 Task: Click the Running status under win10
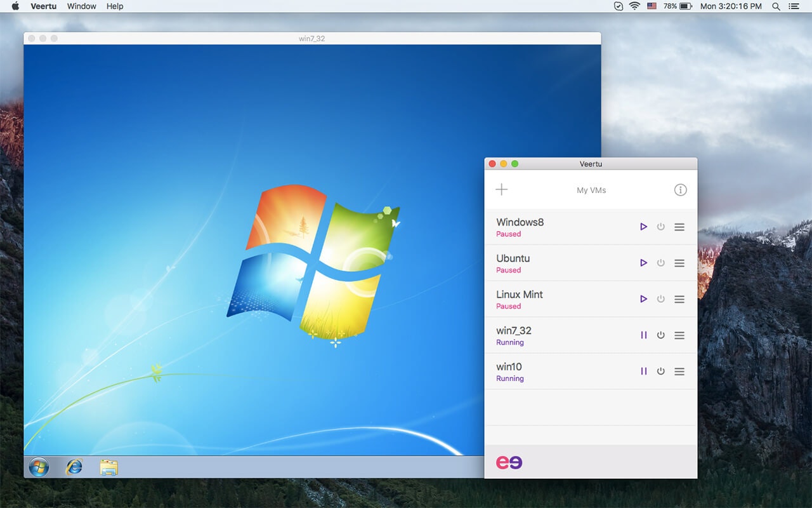[x=510, y=379]
